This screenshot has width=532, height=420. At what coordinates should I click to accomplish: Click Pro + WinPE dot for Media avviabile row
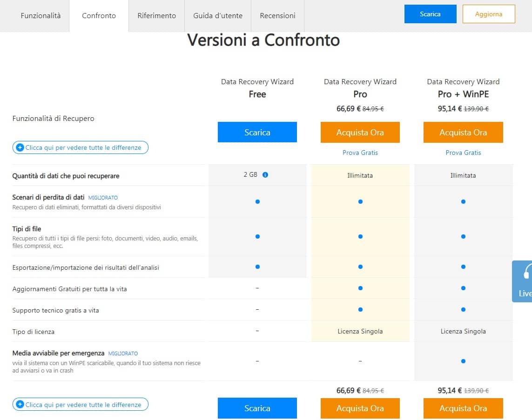[463, 361]
